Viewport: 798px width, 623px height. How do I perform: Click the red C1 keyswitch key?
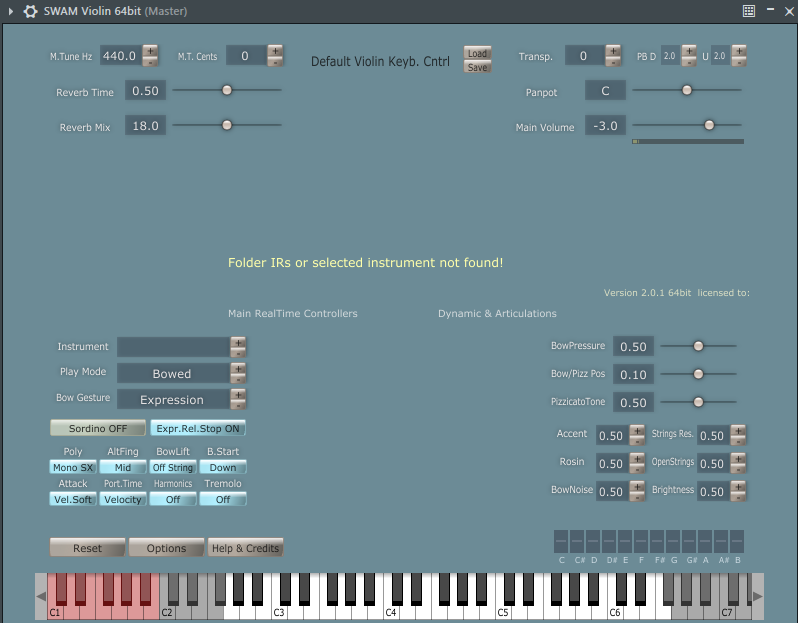54,612
